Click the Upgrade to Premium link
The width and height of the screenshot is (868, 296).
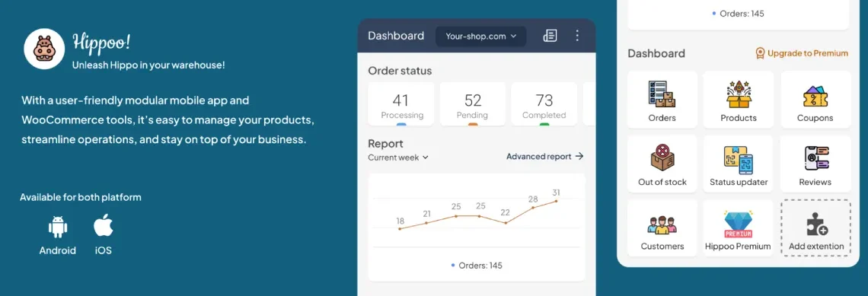point(802,53)
